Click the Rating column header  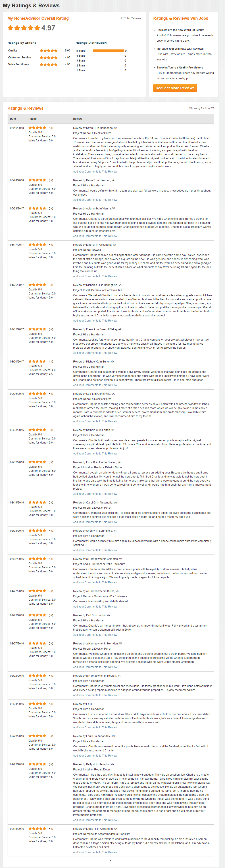point(33,119)
